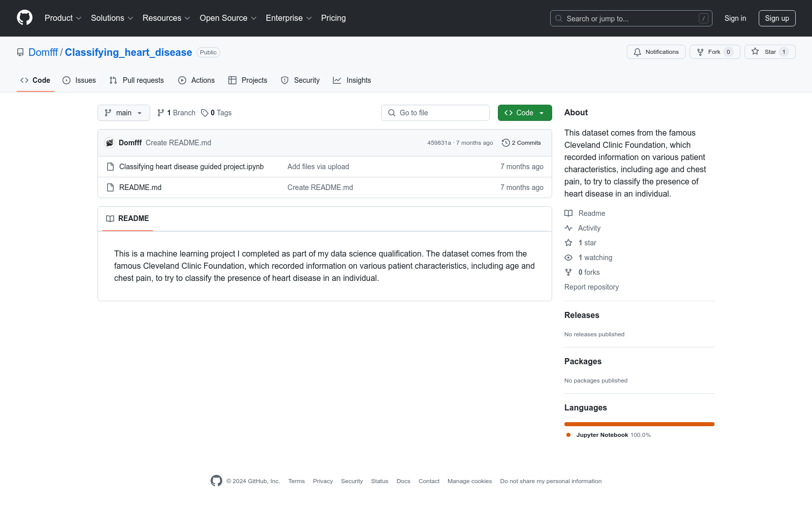The height and width of the screenshot is (508, 812).
Task: Click the book icon beside Readme link
Action: pos(568,213)
